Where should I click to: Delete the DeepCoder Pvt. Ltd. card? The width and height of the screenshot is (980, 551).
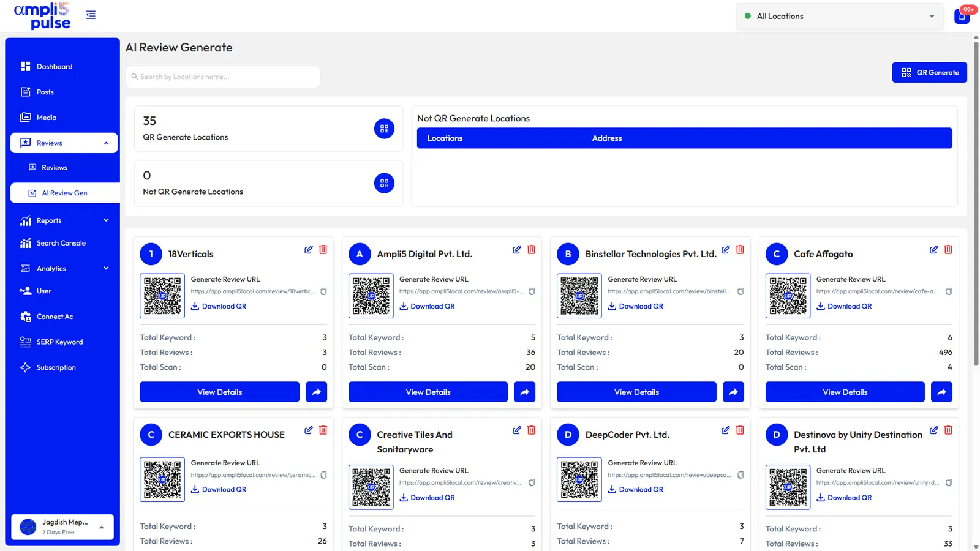[x=740, y=430]
